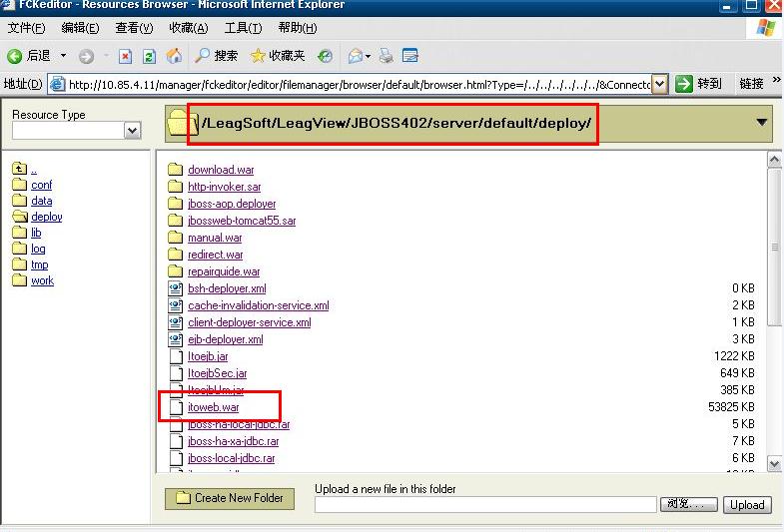Click the work folder icon in sidebar
Viewport: 784px width, 532px height.
click(20, 279)
